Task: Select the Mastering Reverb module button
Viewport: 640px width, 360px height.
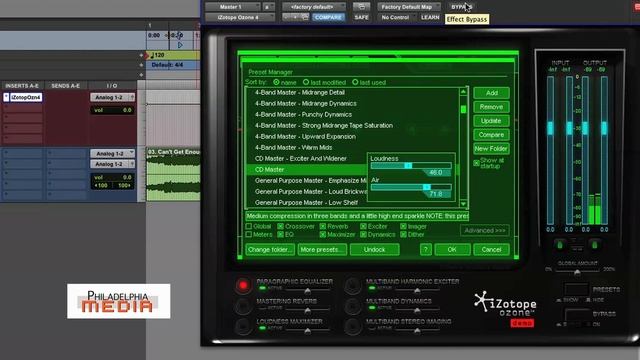Action: point(243,306)
